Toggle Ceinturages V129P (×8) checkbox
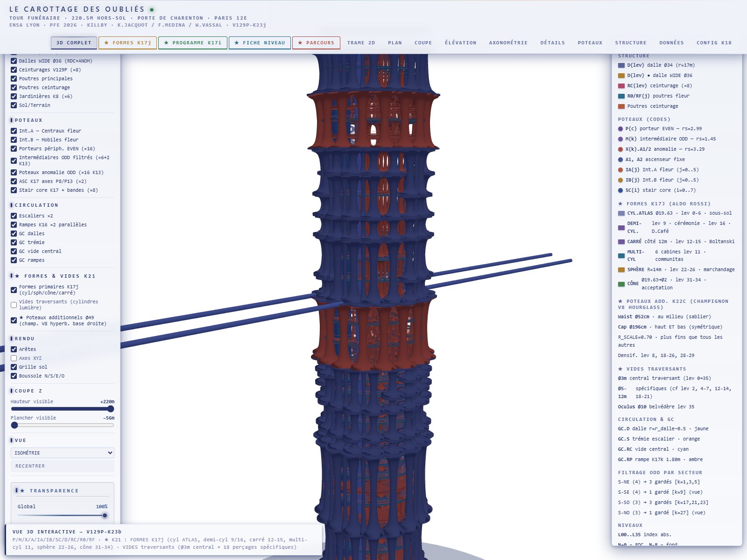The width and height of the screenshot is (747, 560). click(14, 70)
